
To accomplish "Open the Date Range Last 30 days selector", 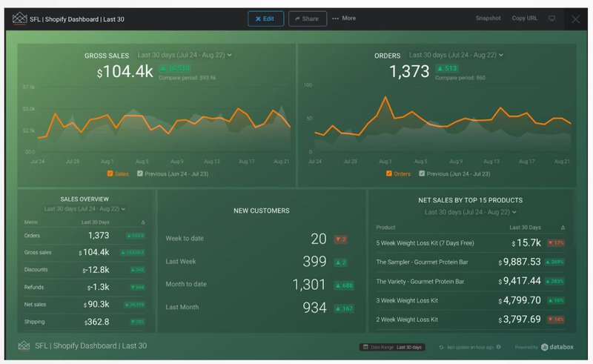I will tap(392, 347).
